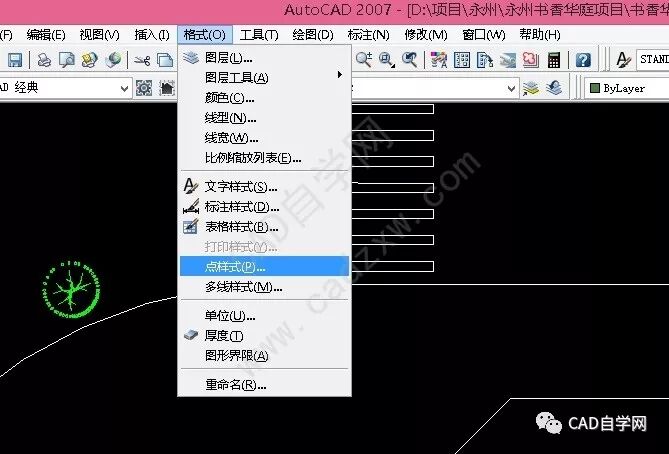The width and height of the screenshot is (669, 454).
Task: Open the 修改(M) menu
Action: tap(426, 35)
